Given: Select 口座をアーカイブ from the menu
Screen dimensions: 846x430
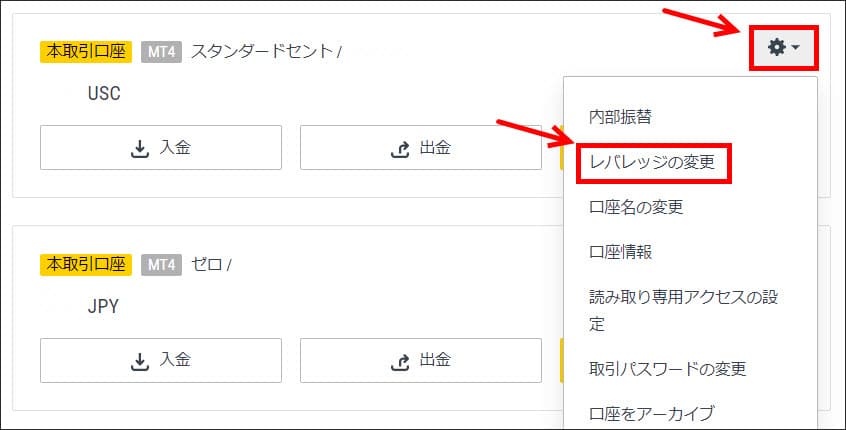Looking at the screenshot, I should (x=651, y=413).
